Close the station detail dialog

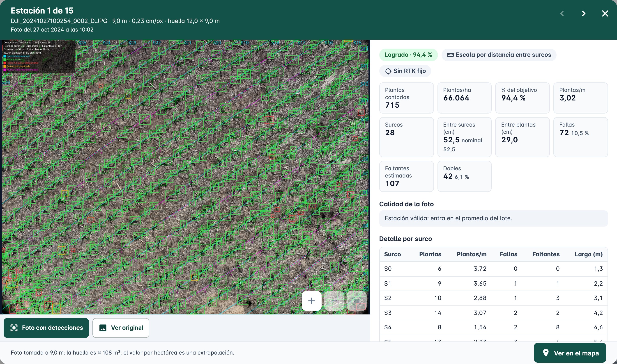tap(605, 14)
